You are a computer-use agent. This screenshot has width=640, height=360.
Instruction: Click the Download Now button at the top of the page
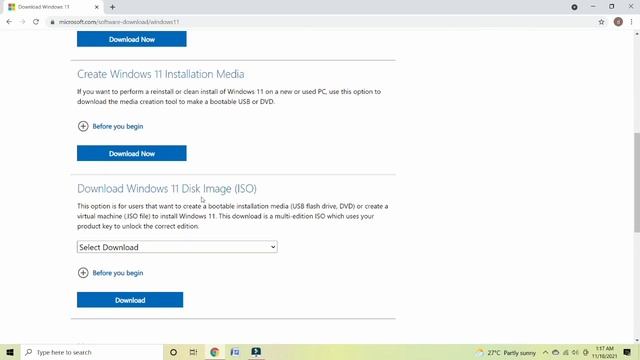pos(131,39)
